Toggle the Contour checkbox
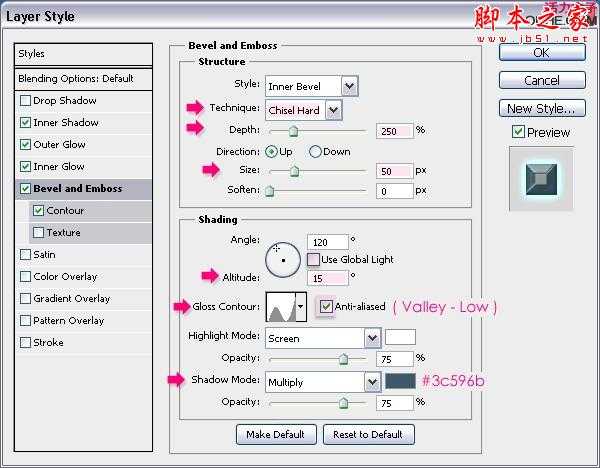 38,210
